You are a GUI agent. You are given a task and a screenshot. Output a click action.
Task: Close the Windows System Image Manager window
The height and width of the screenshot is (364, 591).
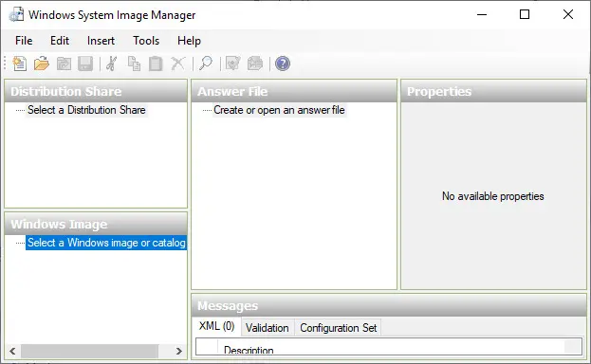tap(567, 15)
